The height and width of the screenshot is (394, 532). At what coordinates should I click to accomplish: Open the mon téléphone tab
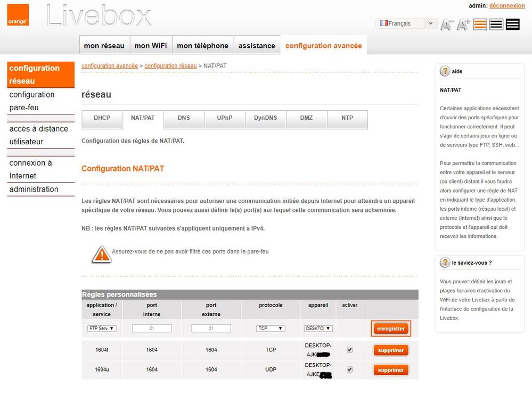click(x=202, y=45)
